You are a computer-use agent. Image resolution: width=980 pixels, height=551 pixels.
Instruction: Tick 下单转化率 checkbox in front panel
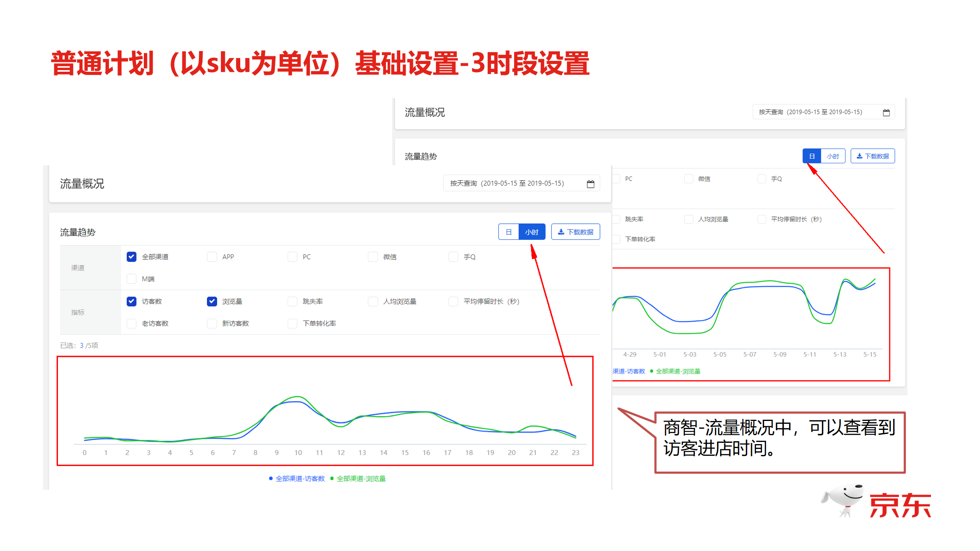pos(292,323)
